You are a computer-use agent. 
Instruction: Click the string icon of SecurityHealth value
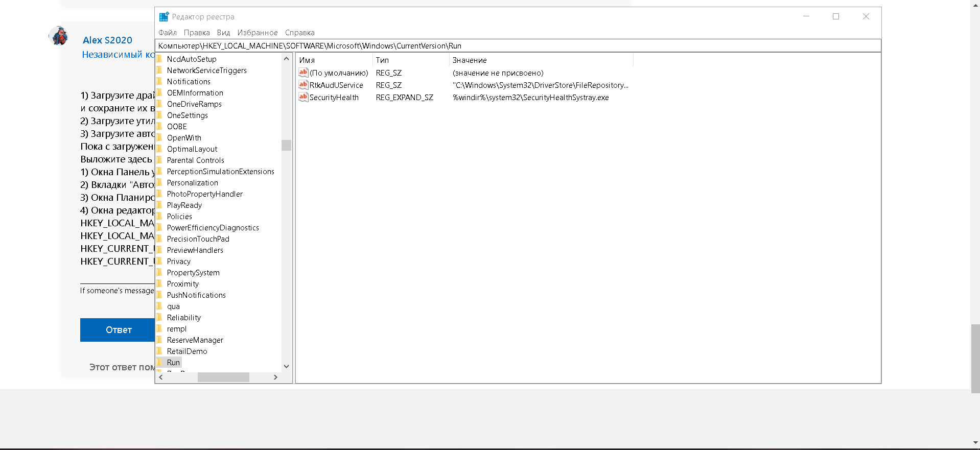[x=304, y=97]
